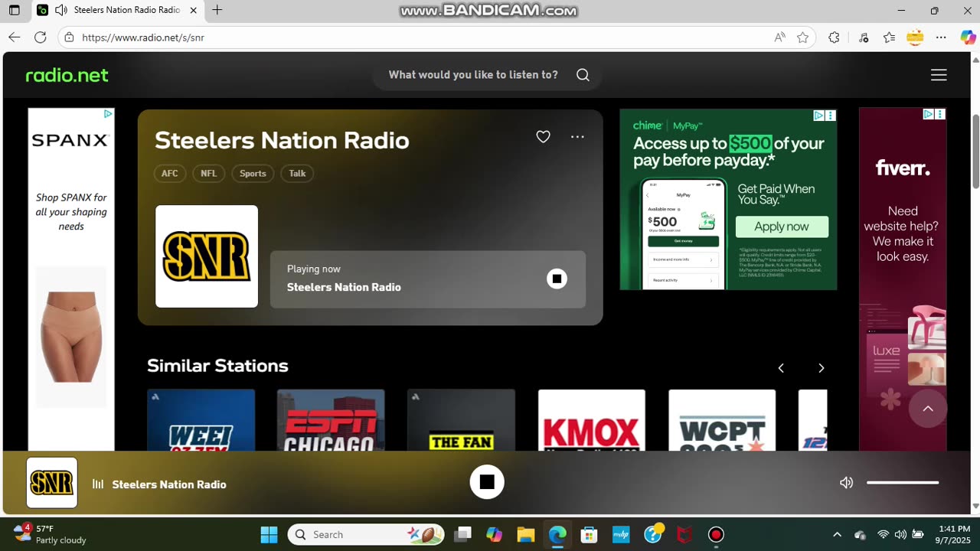The width and height of the screenshot is (980, 551).
Task: Open AdChoices icon on SPANX ad
Action: [x=108, y=114]
